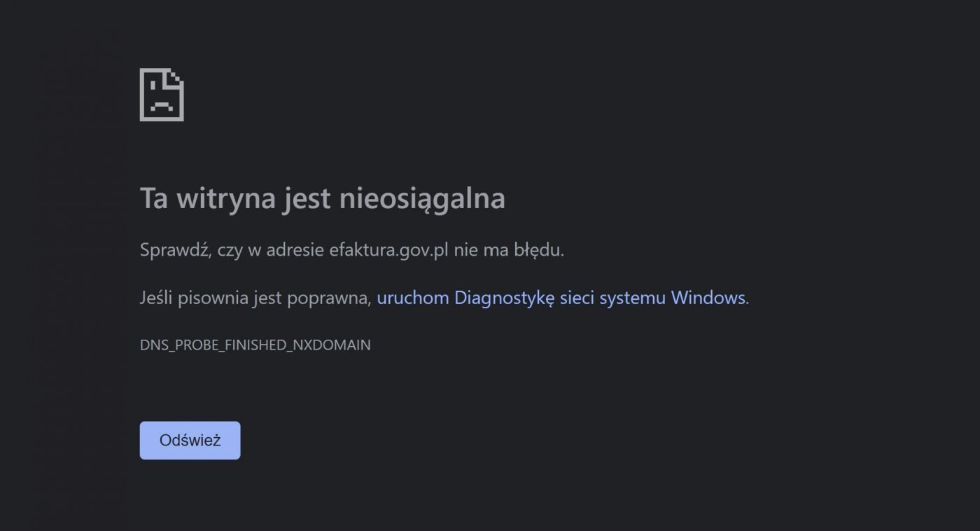Screen dimensions: 980x531
Task: Click the sad page error icon
Action: 162,95
